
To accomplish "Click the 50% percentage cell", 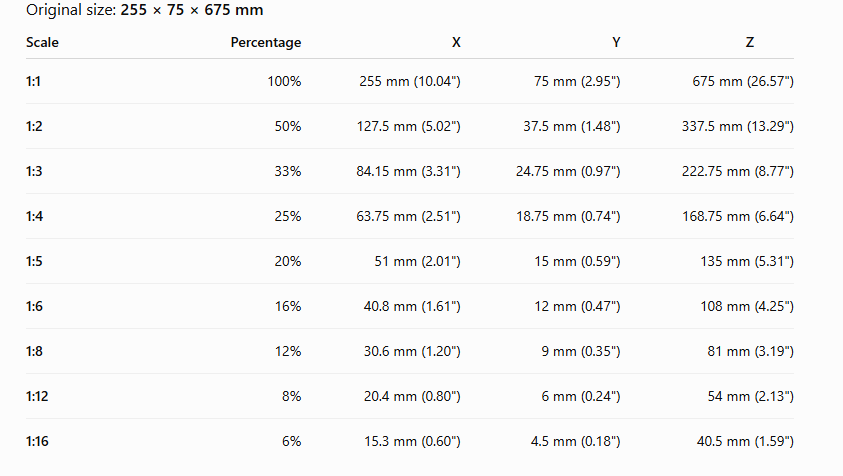I will tap(288, 126).
